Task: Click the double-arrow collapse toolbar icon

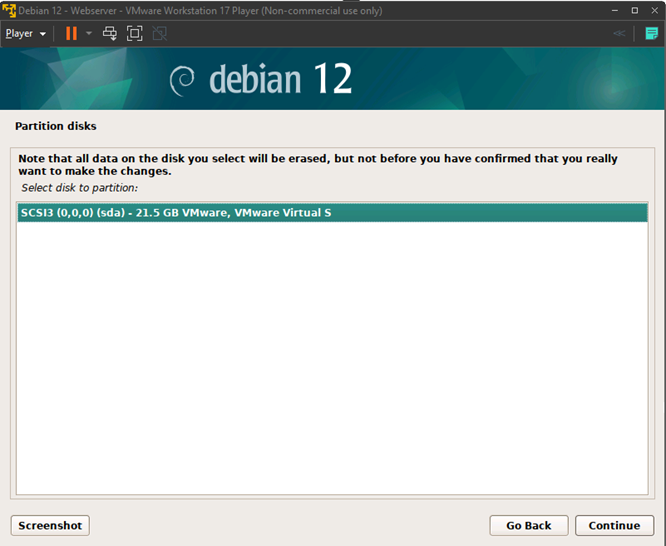Action: (620, 33)
